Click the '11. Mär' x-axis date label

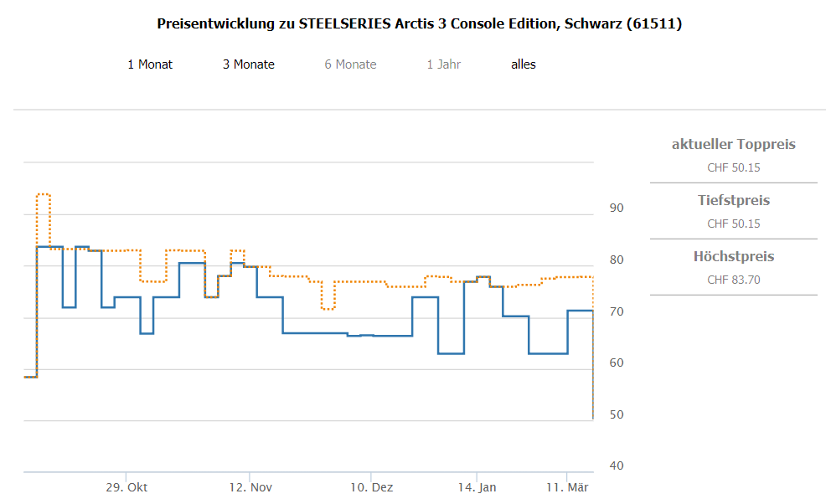point(567,487)
